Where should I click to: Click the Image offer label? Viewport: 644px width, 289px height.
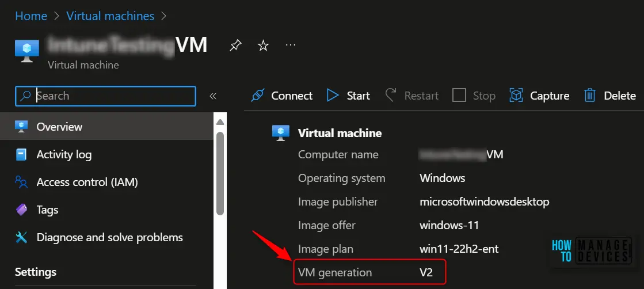327,225
